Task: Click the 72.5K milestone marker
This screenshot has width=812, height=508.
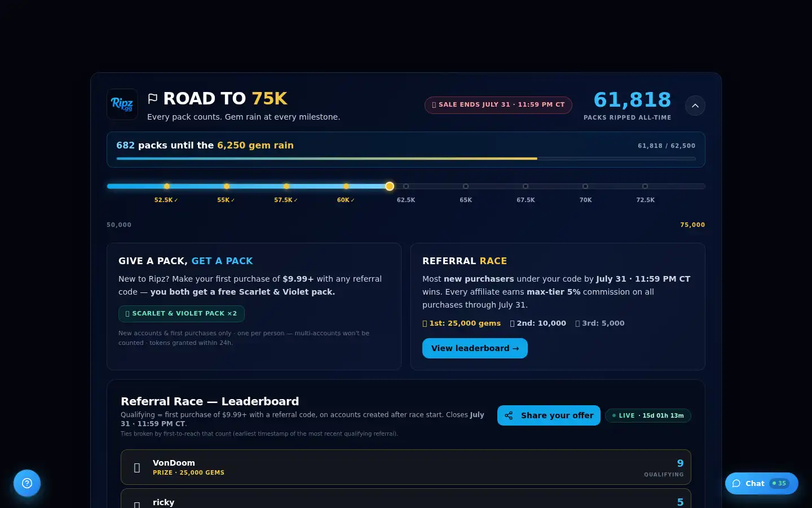Action: [645, 186]
